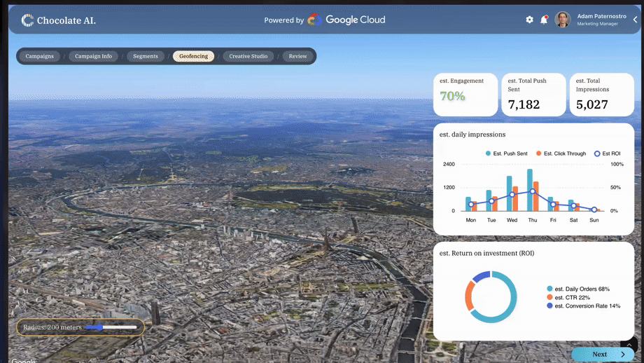Click the est. daily impressions title

click(x=472, y=135)
